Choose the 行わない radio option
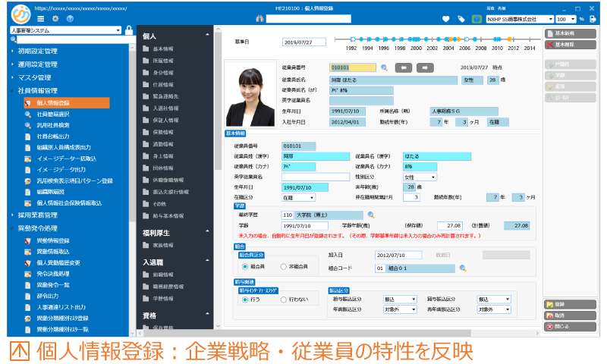The image size is (607, 364). coord(285,300)
